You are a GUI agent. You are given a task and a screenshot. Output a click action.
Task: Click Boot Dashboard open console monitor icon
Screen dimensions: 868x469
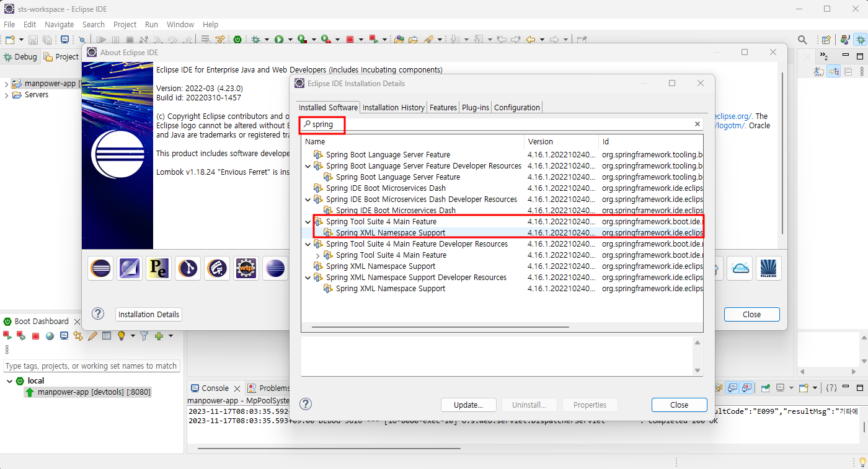(x=64, y=336)
